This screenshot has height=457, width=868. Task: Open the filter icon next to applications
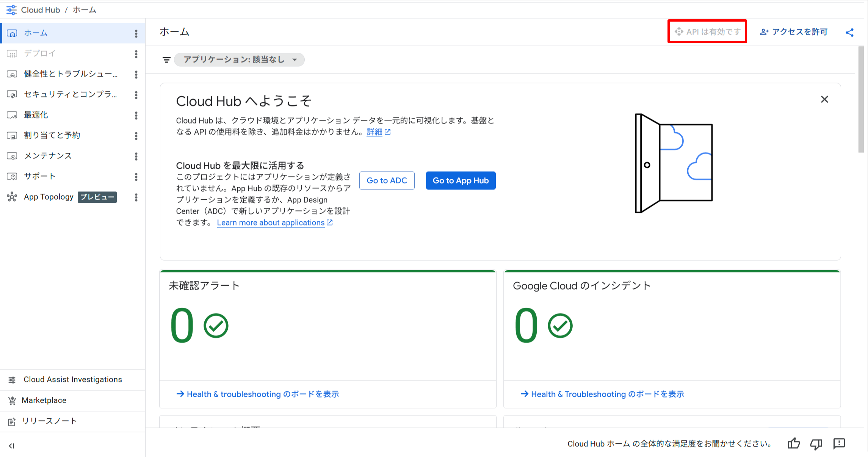click(x=166, y=59)
